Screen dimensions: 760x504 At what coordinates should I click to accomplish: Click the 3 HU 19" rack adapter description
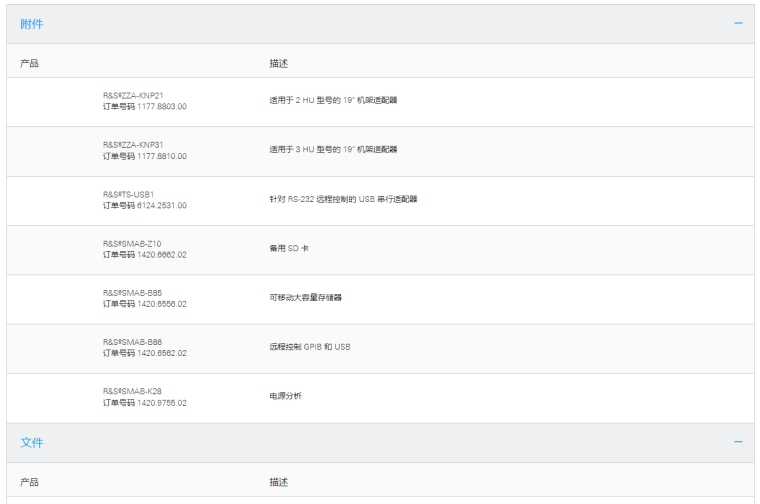point(326,149)
